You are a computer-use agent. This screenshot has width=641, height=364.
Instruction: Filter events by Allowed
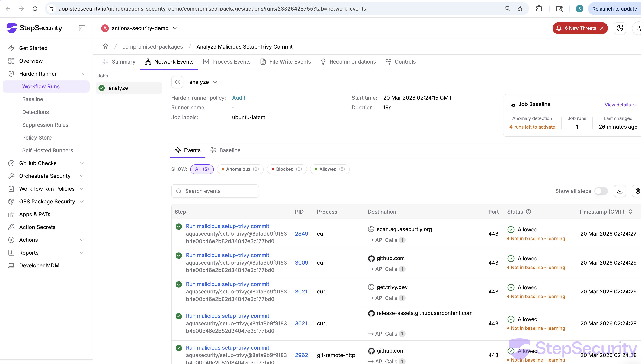[x=330, y=169]
